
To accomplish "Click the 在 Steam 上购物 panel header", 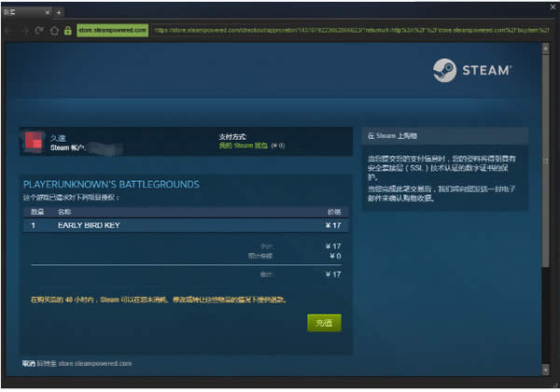I will (445, 136).
